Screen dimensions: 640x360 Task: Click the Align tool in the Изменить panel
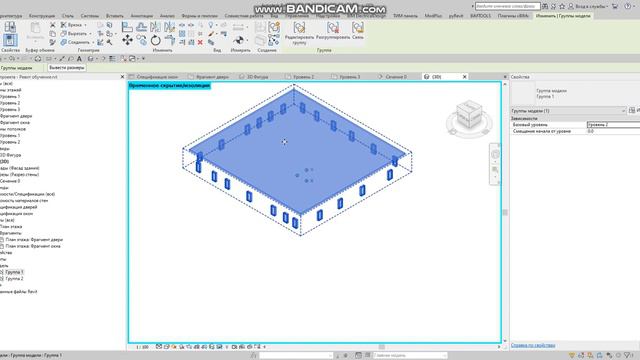tap(127, 27)
